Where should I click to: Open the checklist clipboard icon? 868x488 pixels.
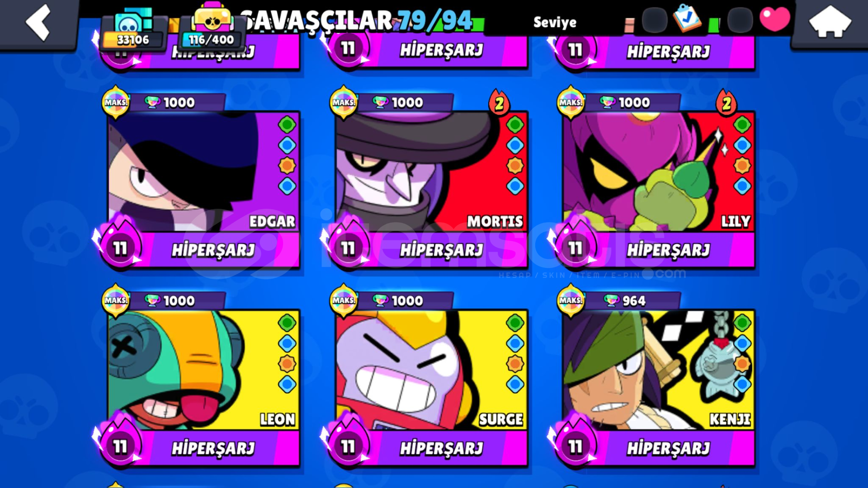click(x=687, y=19)
